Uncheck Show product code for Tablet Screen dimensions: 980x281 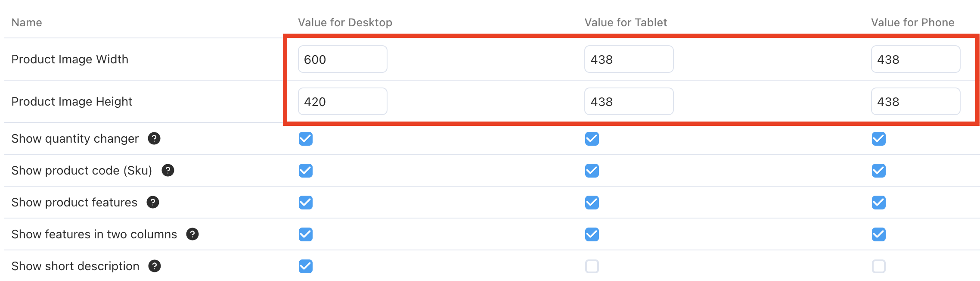click(592, 171)
